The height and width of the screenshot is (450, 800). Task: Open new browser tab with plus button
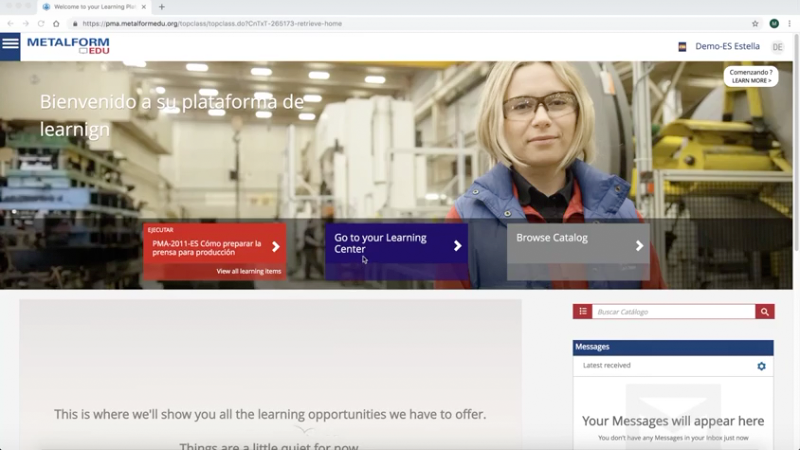(x=162, y=7)
